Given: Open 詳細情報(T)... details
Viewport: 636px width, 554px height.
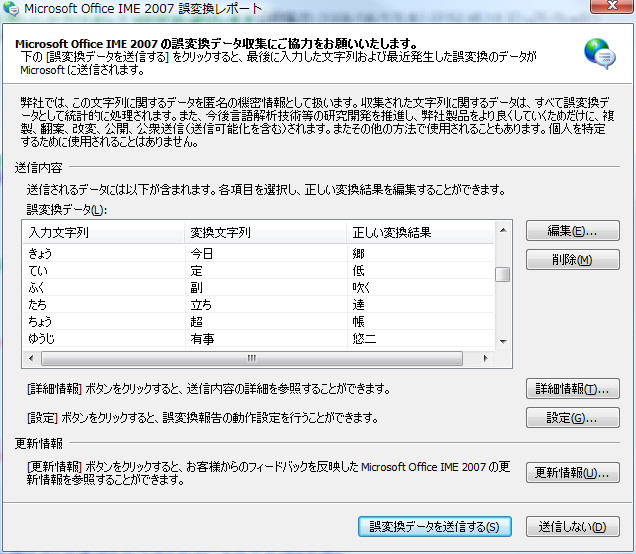Looking at the screenshot, I should click(573, 389).
